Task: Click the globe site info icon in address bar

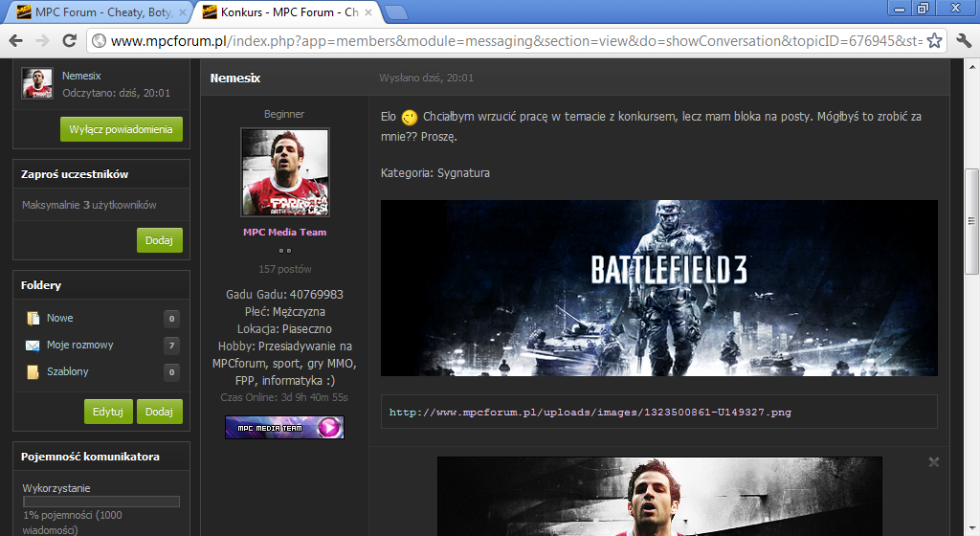Action: (99, 40)
